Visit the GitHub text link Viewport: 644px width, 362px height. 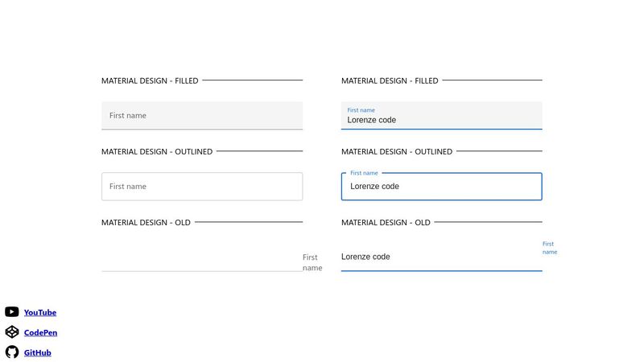37,352
